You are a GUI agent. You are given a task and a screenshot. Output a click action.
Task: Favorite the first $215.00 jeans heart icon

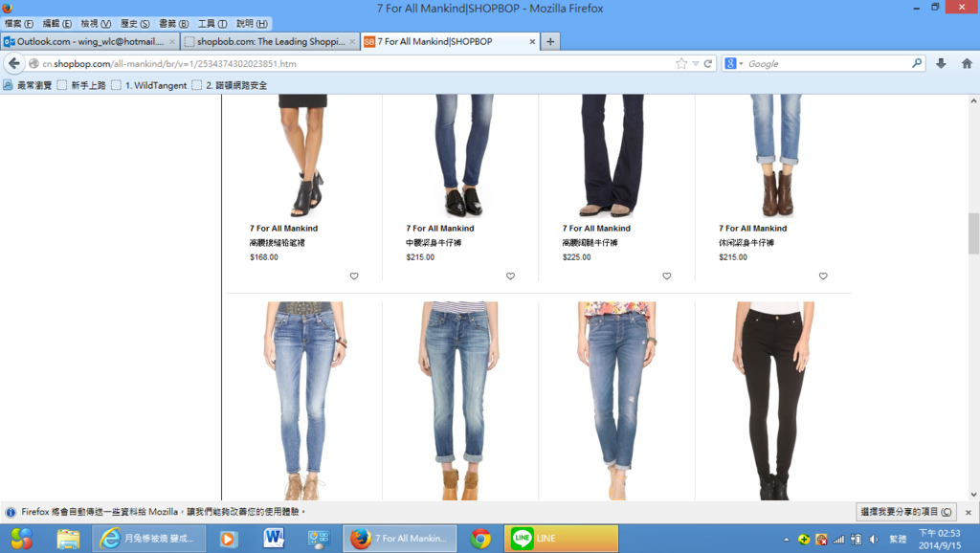pyautogui.click(x=511, y=276)
